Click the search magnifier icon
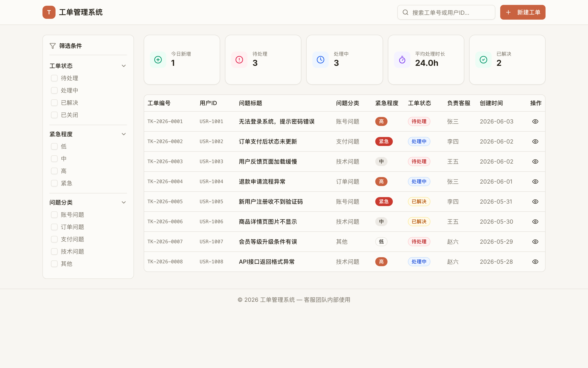Viewport: 588px width, 368px height. 405,12
